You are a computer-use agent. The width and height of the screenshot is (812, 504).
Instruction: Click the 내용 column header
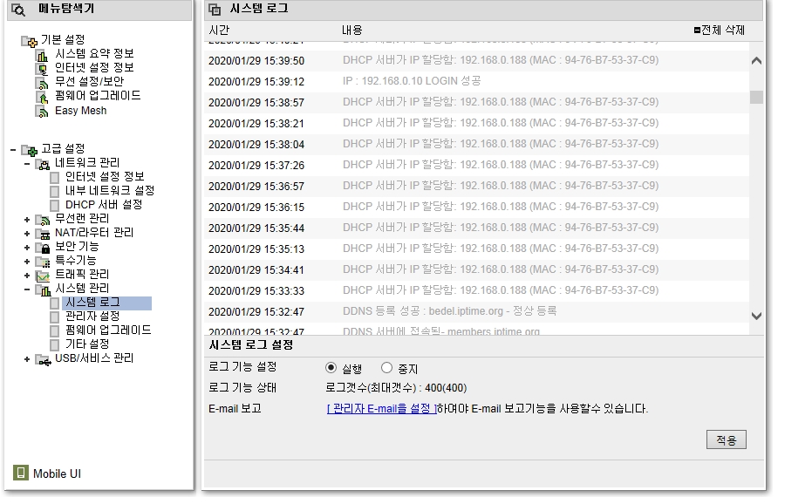[352, 31]
